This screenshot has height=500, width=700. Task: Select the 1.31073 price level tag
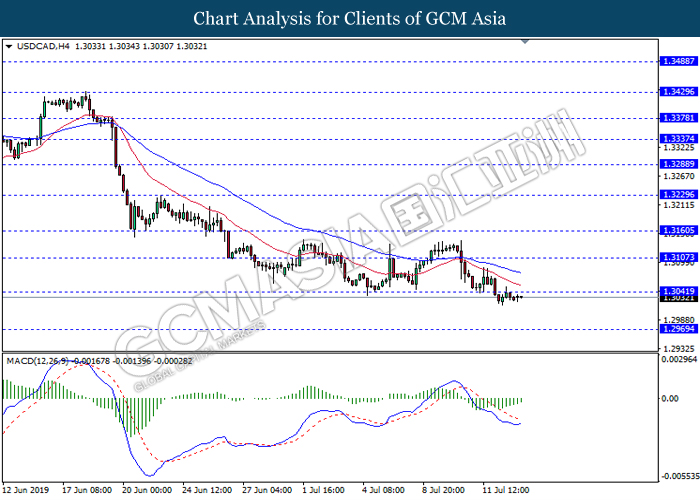click(678, 257)
